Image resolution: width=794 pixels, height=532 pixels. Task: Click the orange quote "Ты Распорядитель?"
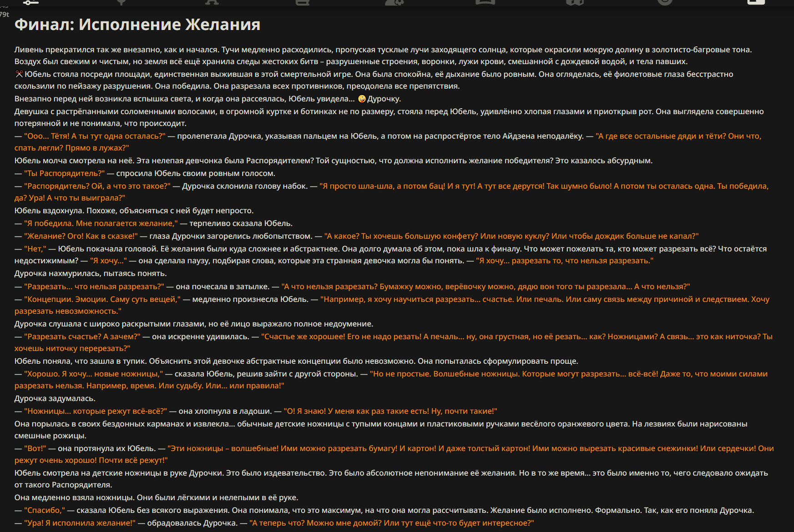coord(64,173)
